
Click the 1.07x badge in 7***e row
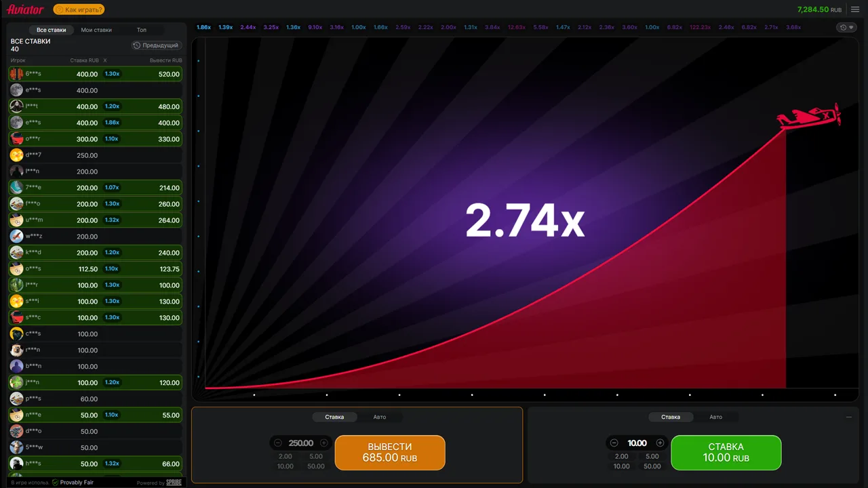coord(112,188)
